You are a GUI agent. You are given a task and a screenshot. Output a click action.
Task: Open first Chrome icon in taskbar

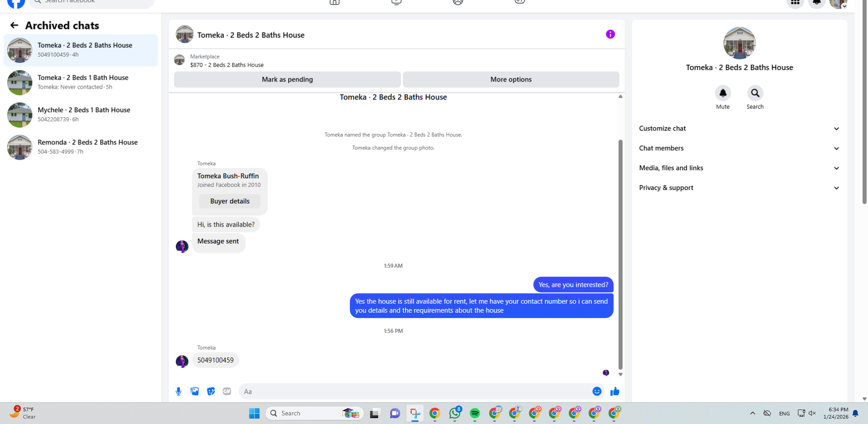click(435, 413)
